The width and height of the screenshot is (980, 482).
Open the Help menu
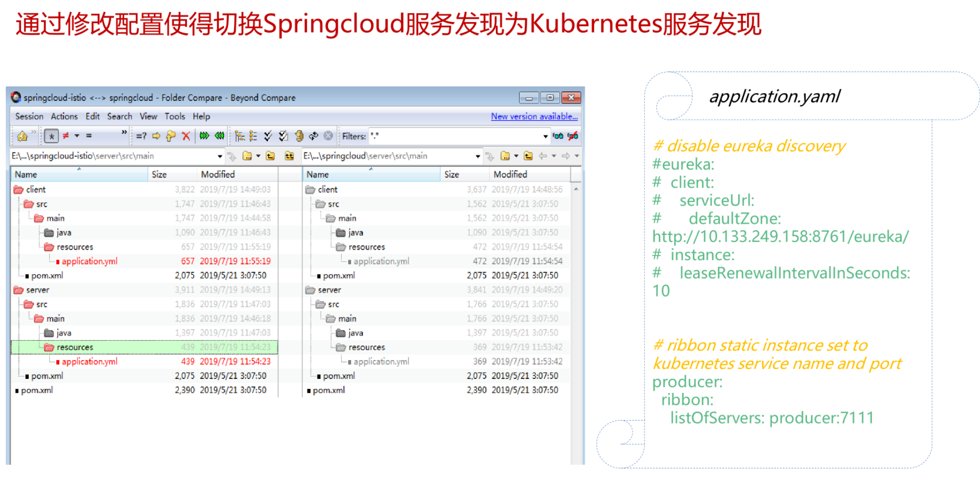(x=201, y=117)
